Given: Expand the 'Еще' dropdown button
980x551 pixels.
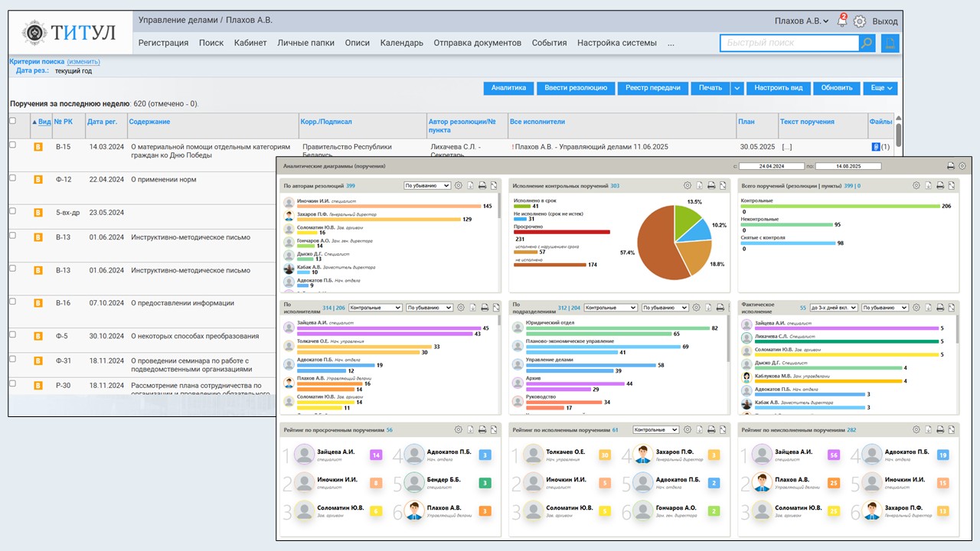Looking at the screenshot, I should (x=880, y=88).
